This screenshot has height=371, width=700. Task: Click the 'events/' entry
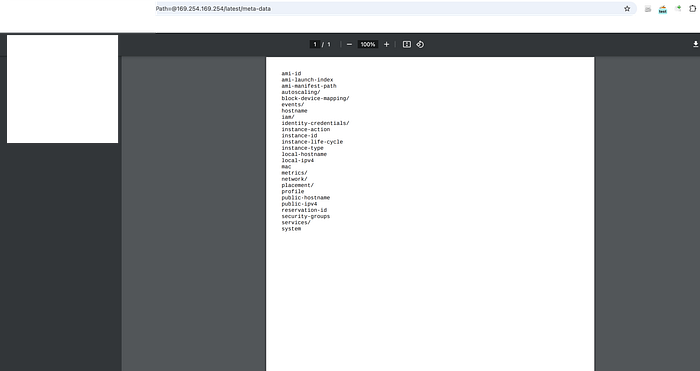point(293,104)
